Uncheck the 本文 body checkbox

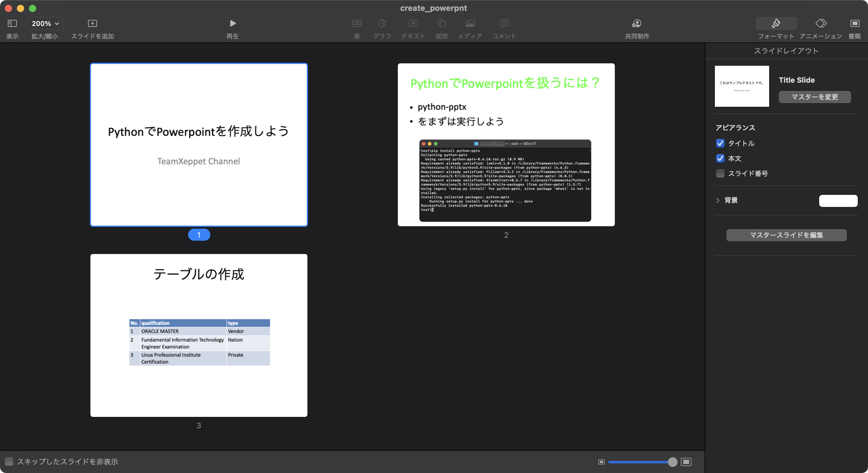point(720,159)
